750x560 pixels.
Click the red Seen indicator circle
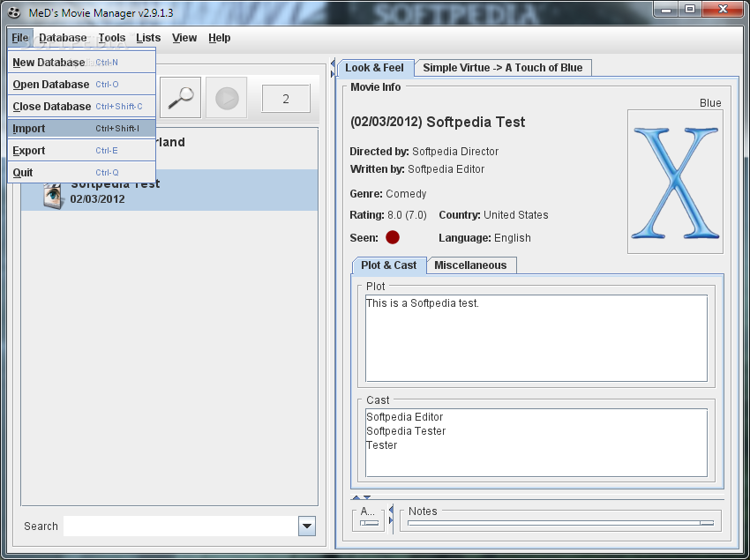[393, 237]
